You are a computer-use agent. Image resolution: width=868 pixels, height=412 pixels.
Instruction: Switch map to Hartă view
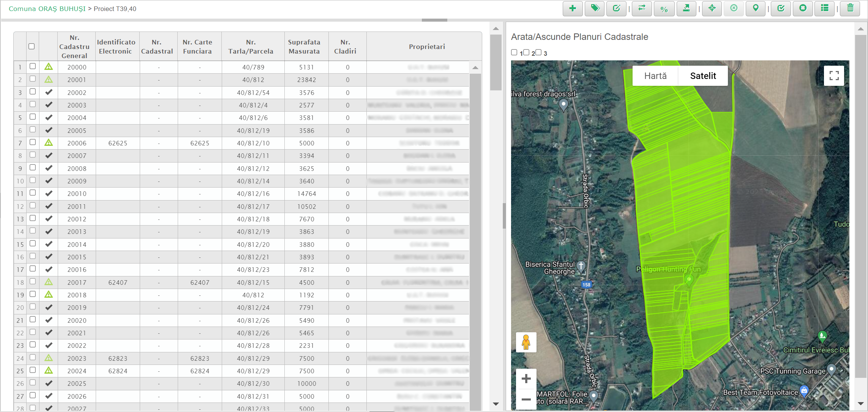pos(655,76)
